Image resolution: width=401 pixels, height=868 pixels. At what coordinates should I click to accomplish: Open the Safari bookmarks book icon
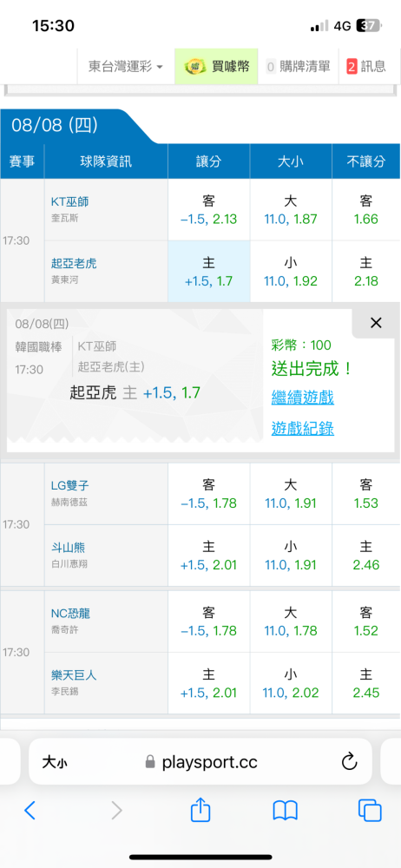click(286, 811)
